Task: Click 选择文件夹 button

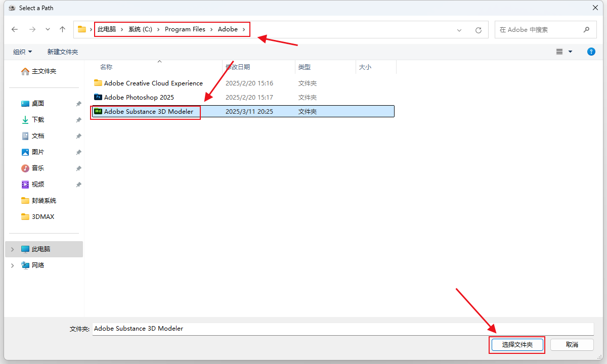Action: click(x=517, y=345)
